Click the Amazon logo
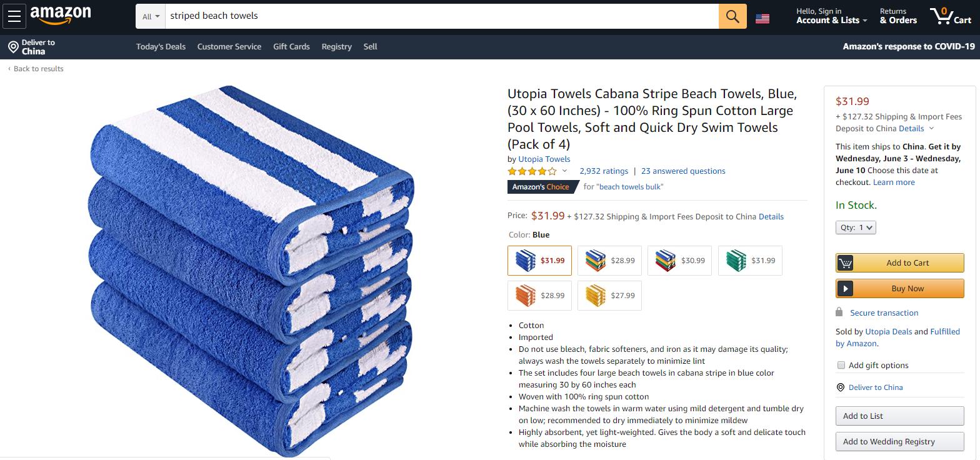The height and width of the screenshot is (460, 980). (x=60, y=15)
